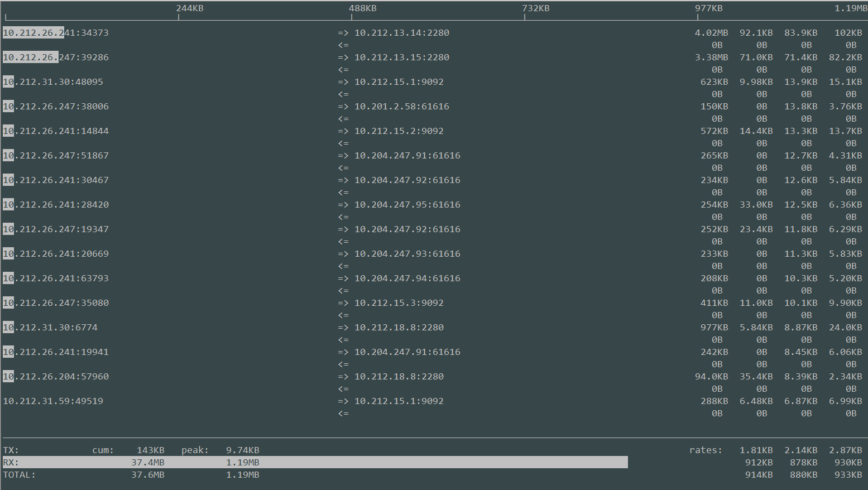Select source 10.212.26.241:20669
Screen dimensions: 868x490
[56, 254]
